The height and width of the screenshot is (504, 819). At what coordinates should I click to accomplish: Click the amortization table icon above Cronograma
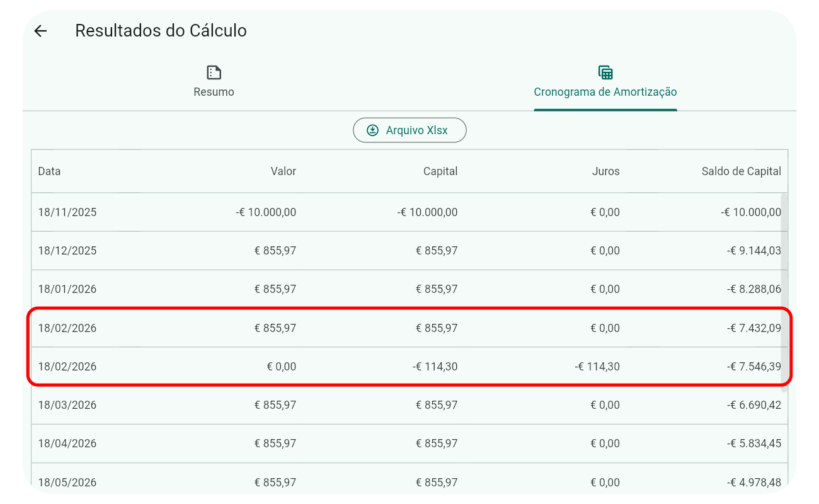pyautogui.click(x=605, y=71)
